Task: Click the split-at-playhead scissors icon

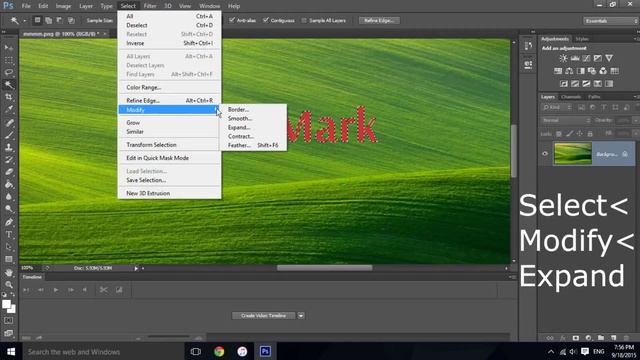Action: point(104,290)
